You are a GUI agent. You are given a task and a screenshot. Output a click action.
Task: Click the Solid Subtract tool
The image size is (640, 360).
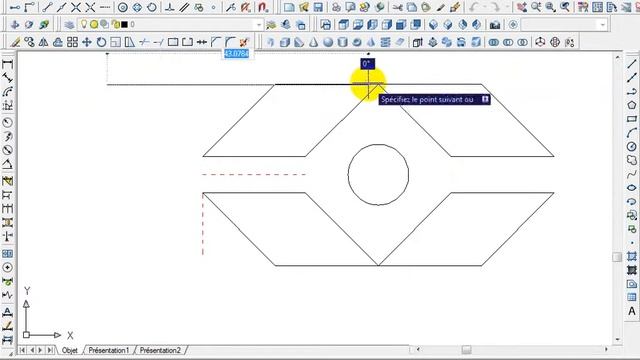[508, 42]
